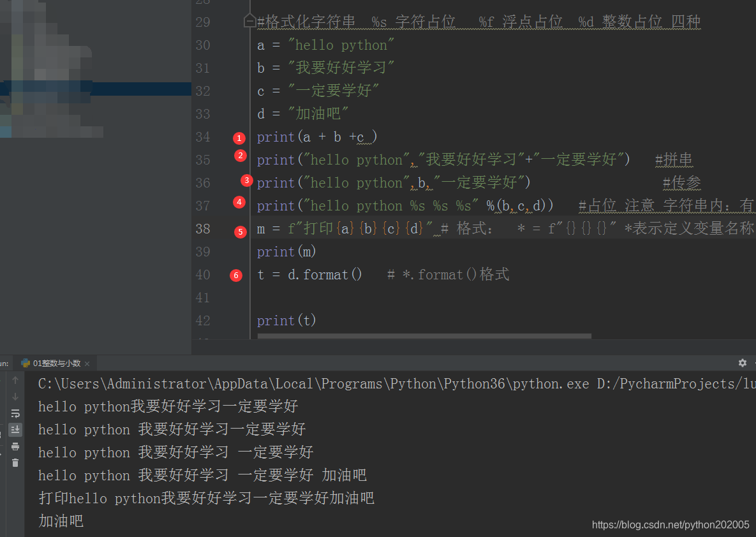
Task: Click 'print(m)' on line 39
Action: (x=286, y=252)
